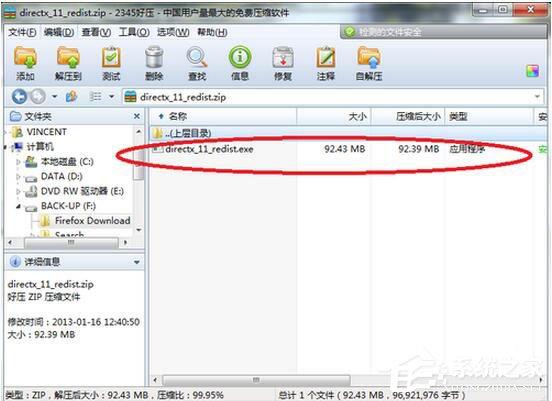Click the 修改时间 2013-01-16 detail text

74,322
